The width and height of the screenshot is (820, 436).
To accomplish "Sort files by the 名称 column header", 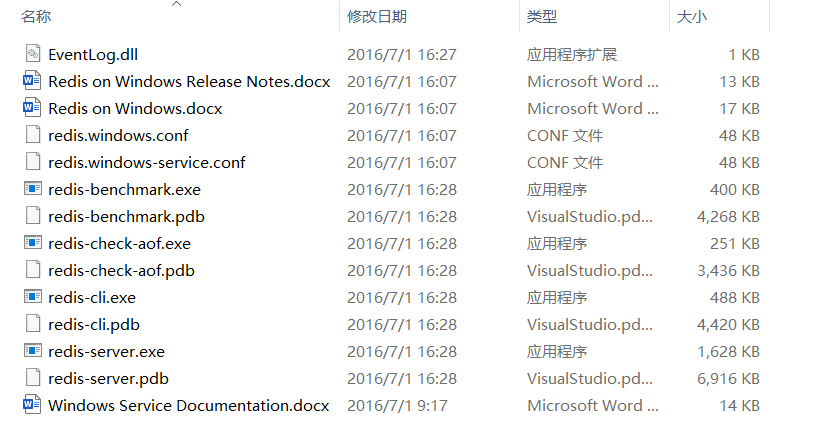I will [37, 17].
